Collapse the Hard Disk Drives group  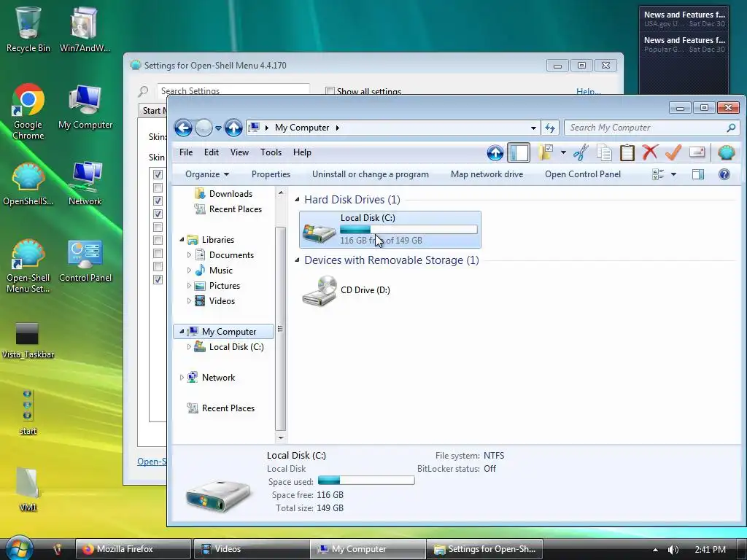297,200
